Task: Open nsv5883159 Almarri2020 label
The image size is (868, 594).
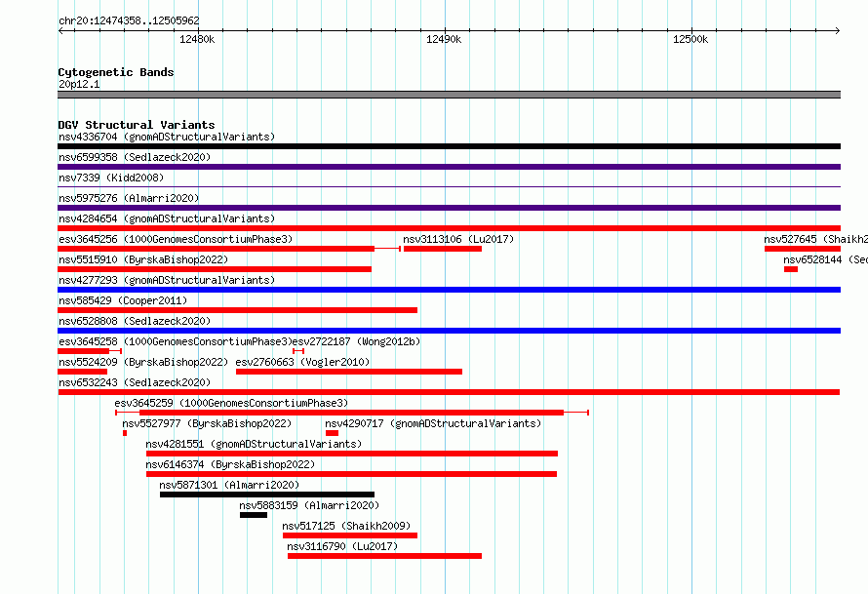Action: (x=309, y=505)
